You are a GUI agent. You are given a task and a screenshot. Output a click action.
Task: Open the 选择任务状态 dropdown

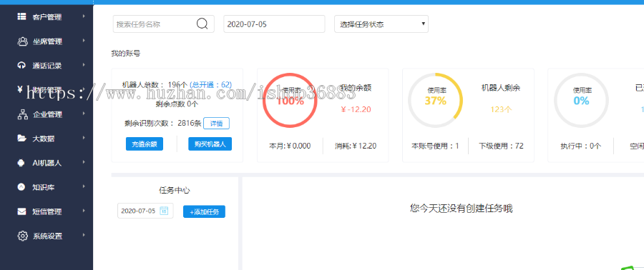(381, 24)
